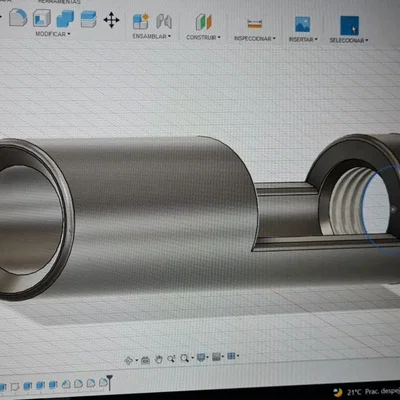Open the ENSAMBLAR dropdown menu
This screenshot has height=400, width=400.
click(x=152, y=36)
